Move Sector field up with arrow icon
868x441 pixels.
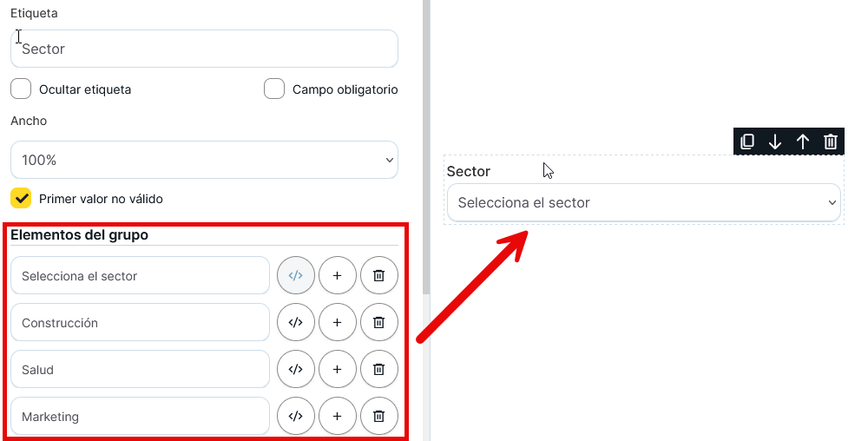[803, 142]
